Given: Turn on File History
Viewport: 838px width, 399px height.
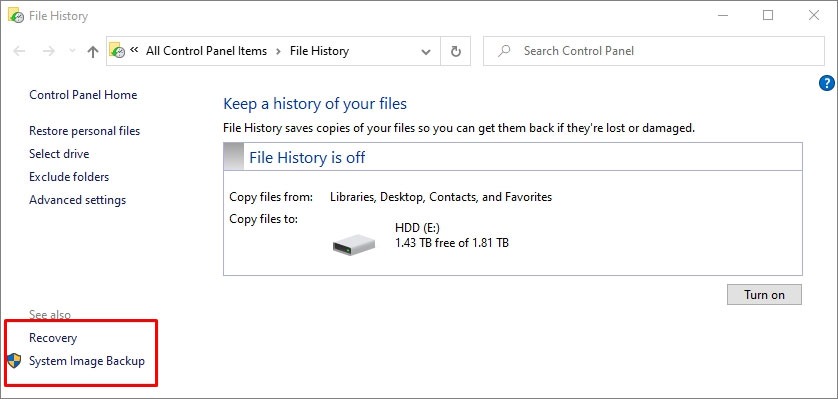Looking at the screenshot, I should [x=764, y=295].
